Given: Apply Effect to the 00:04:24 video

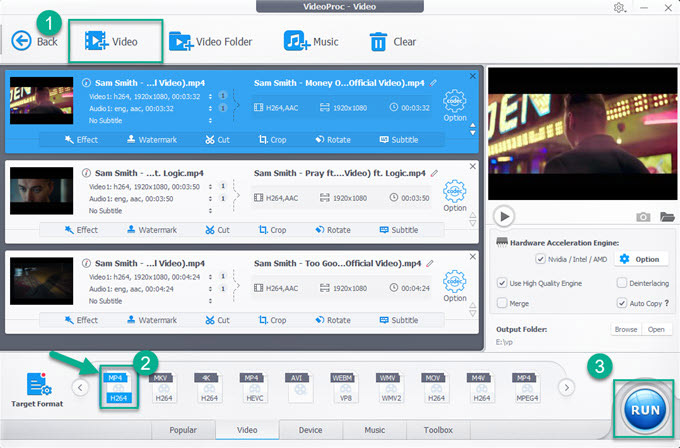Looking at the screenshot, I should pyautogui.click(x=81, y=320).
